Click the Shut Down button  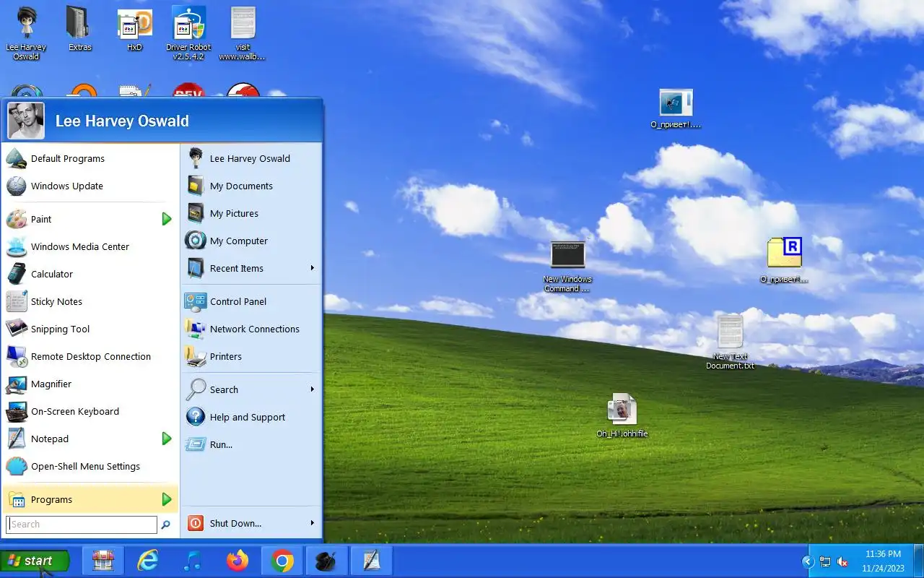click(x=243, y=523)
